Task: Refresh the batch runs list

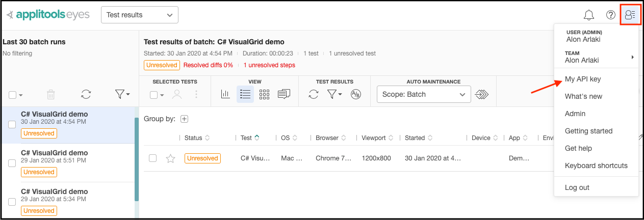Action: point(86,94)
